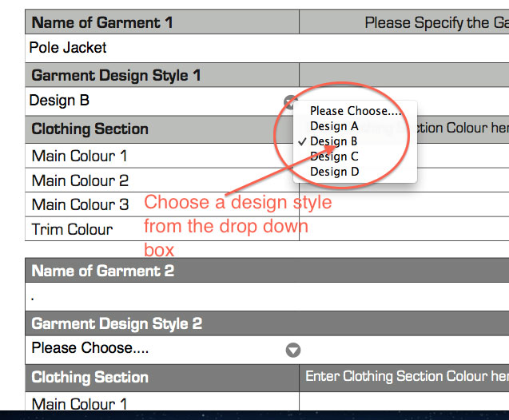This screenshot has height=420, width=509.
Task: Click the Main Colour 2 colour entry cell
Action: [x=404, y=180]
